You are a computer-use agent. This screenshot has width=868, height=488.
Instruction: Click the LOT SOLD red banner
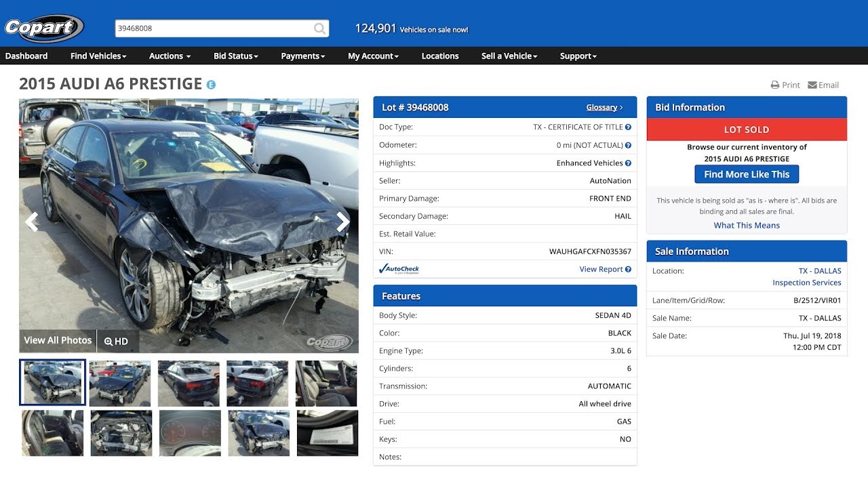(x=747, y=129)
